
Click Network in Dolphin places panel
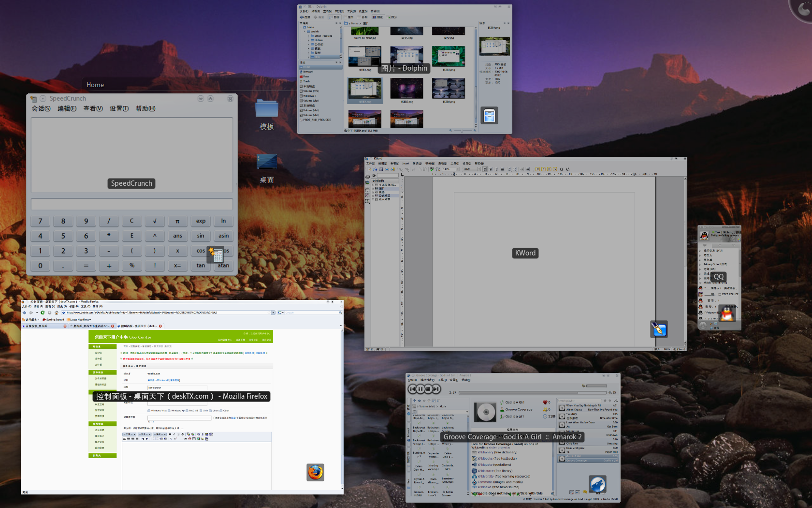[x=307, y=72]
